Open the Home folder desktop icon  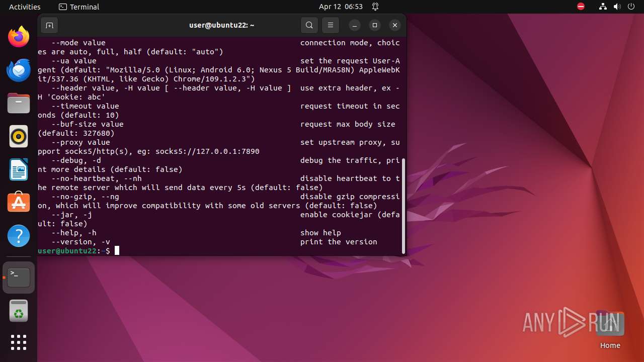click(610, 330)
